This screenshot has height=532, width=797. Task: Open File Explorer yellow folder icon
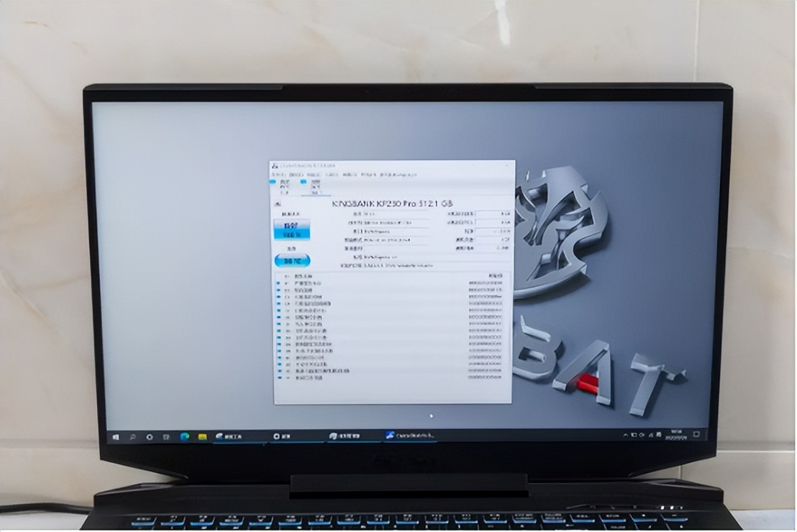click(x=202, y=436)
